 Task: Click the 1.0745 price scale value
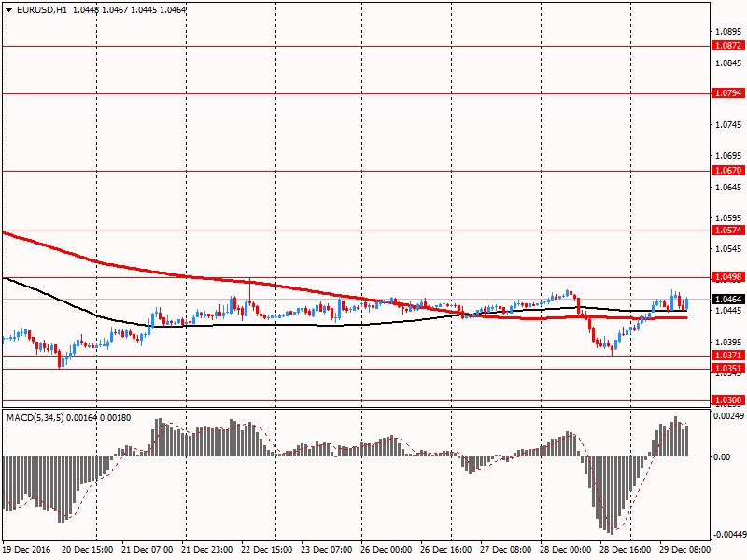coord(729,125)
